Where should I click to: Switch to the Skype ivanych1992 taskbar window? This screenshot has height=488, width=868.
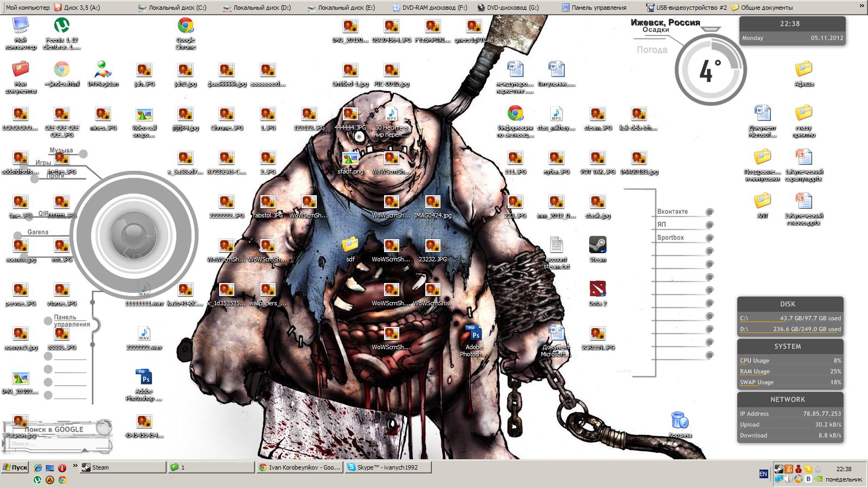tap(388, 467)
